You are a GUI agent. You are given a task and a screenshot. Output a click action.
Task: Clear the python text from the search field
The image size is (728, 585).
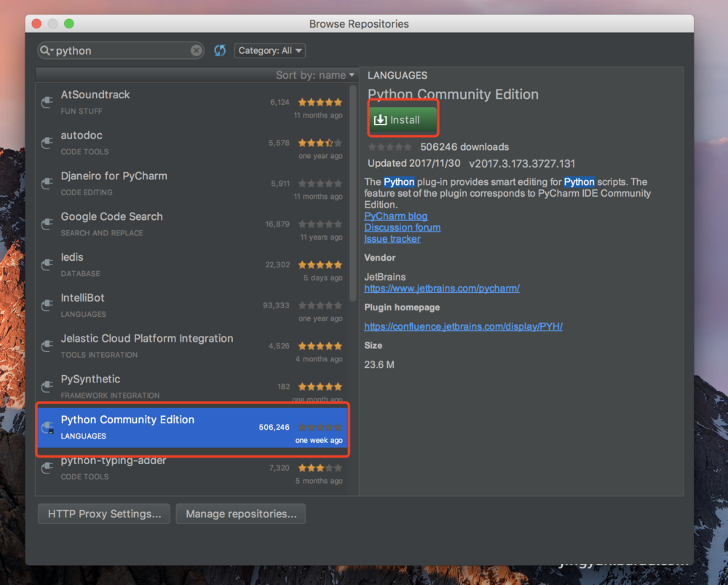(195, 50)
